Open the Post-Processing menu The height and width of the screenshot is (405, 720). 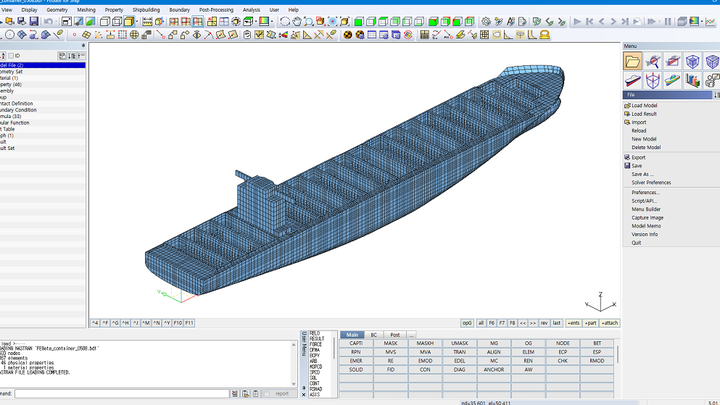pyautogui.click(x=217, y=9)
